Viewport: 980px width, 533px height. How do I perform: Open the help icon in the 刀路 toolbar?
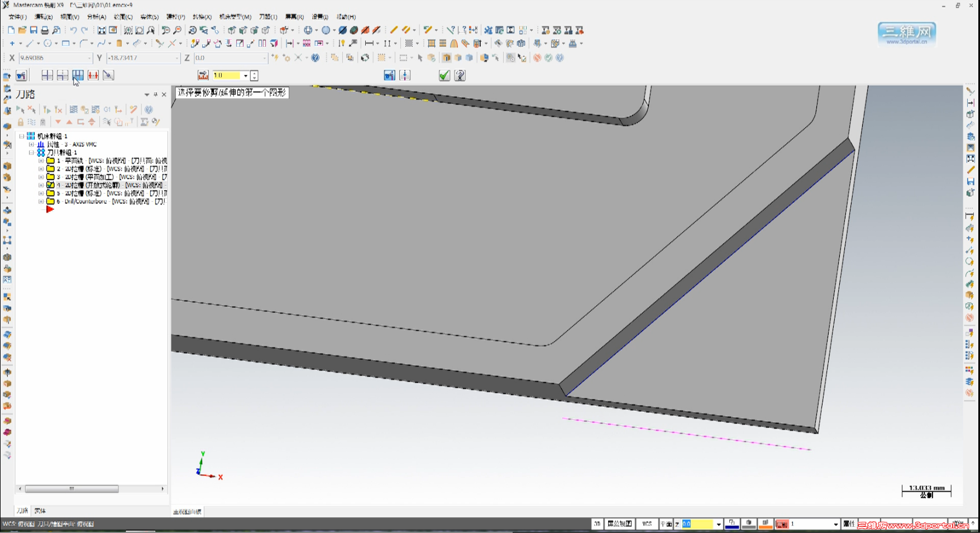click(149, 110)
